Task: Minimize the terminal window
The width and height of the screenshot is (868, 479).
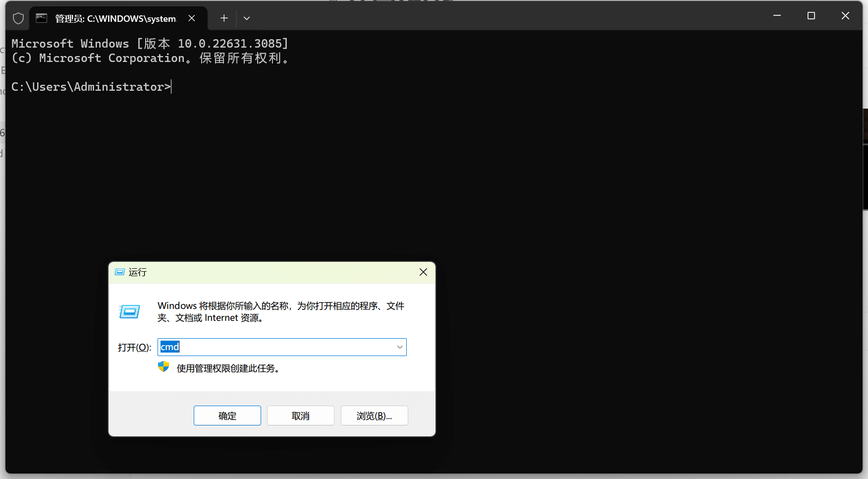Action: [777, 16]
